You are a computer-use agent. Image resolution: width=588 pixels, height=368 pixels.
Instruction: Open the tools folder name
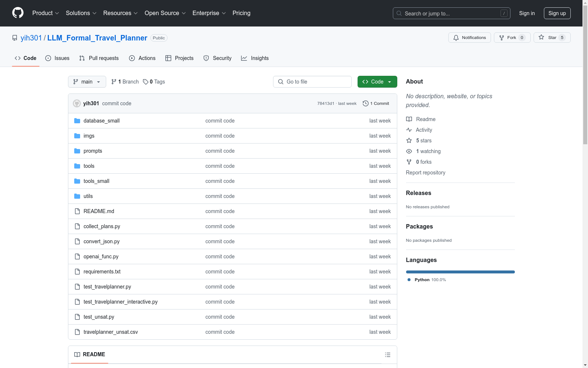coord(89,166)
